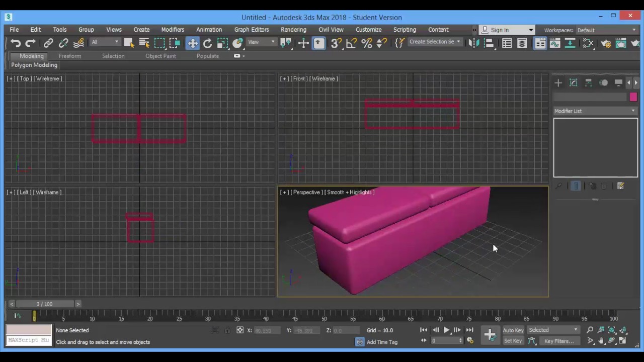Click the time slider showing 0 / 100
The image size is (644, 362).
(x=44, y=304)
